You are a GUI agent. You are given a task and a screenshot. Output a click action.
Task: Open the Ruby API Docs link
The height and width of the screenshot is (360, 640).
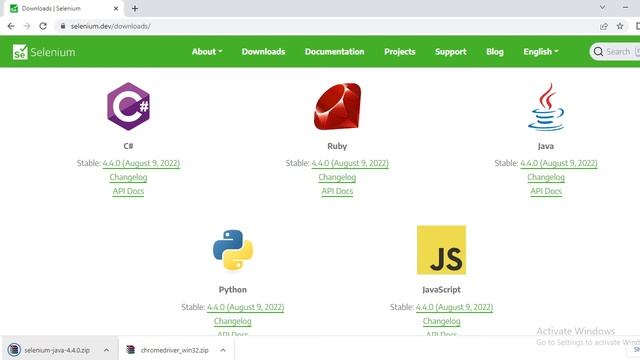(337, 191)
